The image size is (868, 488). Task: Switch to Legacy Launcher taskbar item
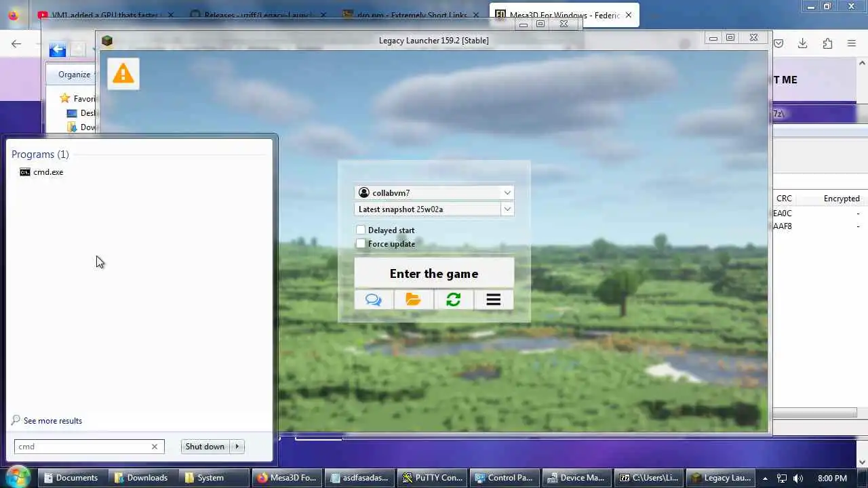[720, 478]
